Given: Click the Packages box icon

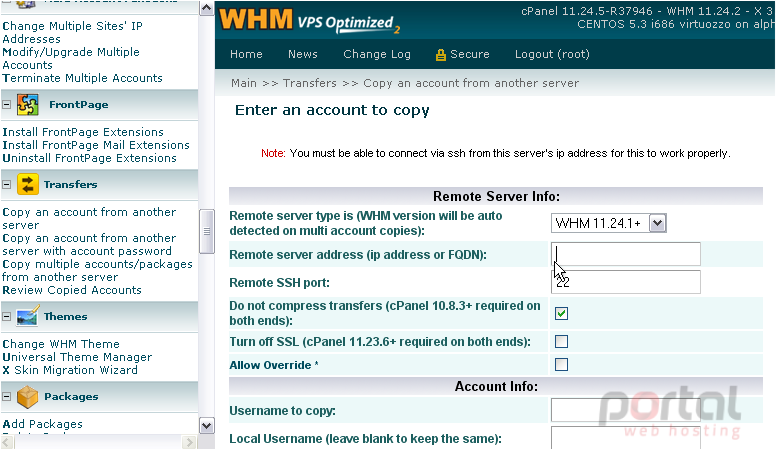Looking at the screenshot, I should point(28,397).
